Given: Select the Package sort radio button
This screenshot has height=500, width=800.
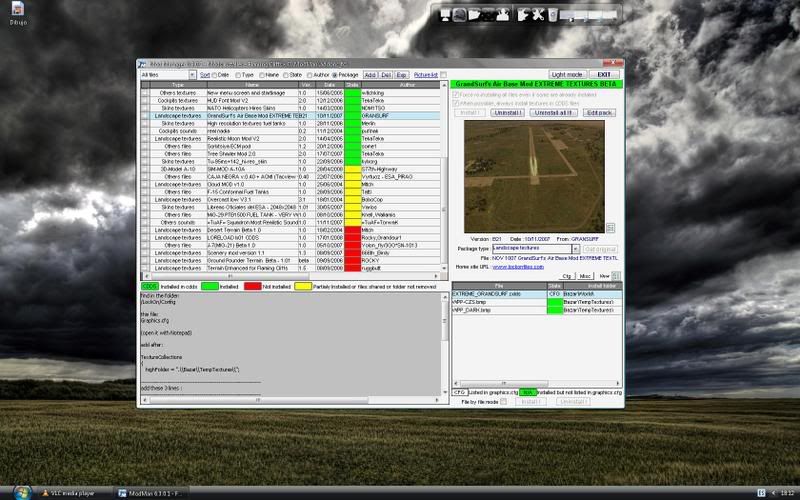Looking at the screenshot, I should (335, 75).
